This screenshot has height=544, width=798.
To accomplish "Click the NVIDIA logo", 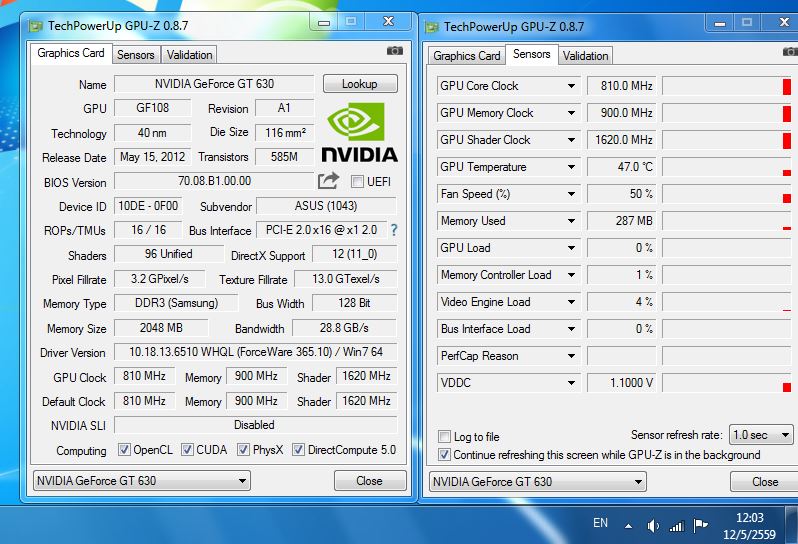I will click(x=359, y=133).
